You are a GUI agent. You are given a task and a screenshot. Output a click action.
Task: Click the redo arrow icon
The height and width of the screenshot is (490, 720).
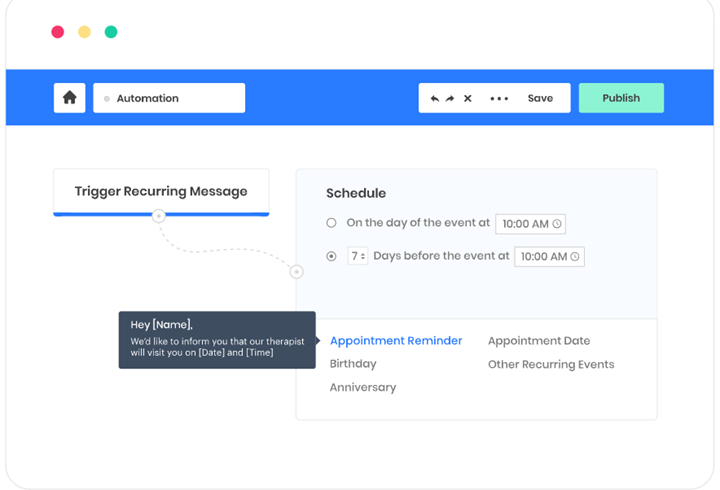pyautogui.click(x=450, y=99)
